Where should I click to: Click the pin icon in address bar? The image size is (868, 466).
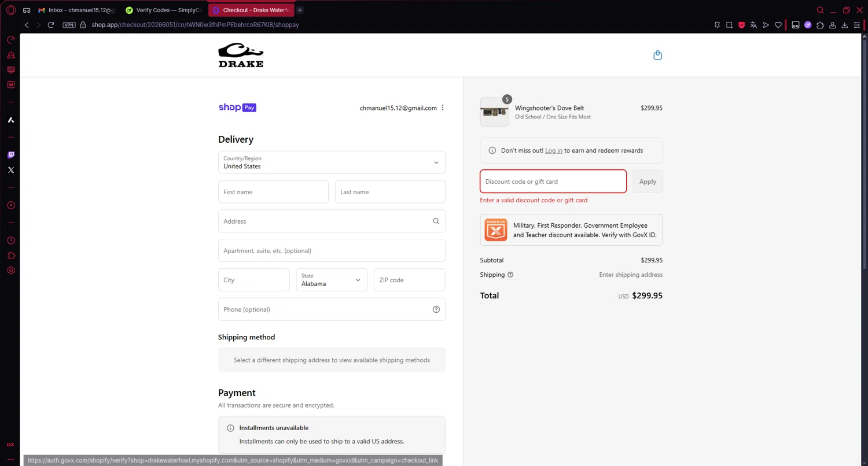pyautogui.click(x=717, y=25)
